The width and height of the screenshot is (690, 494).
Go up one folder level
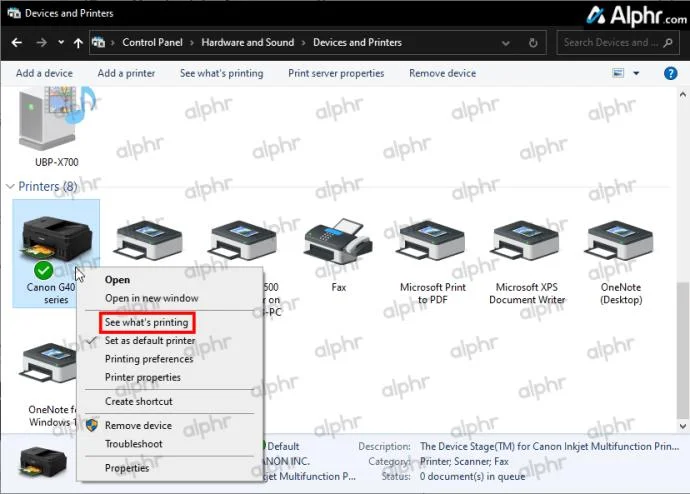point(78,43)
